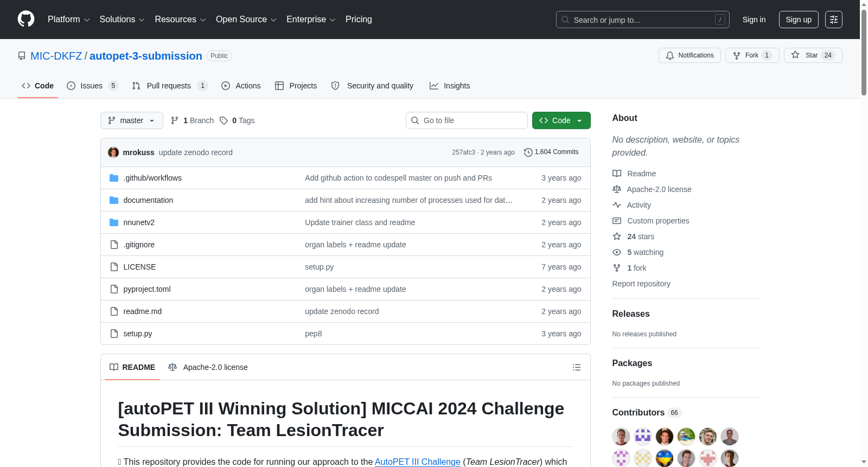This screenshot has height=467, width=868.
Task: Star the autopet-3-submission repository
Action: tap(813, 55)
